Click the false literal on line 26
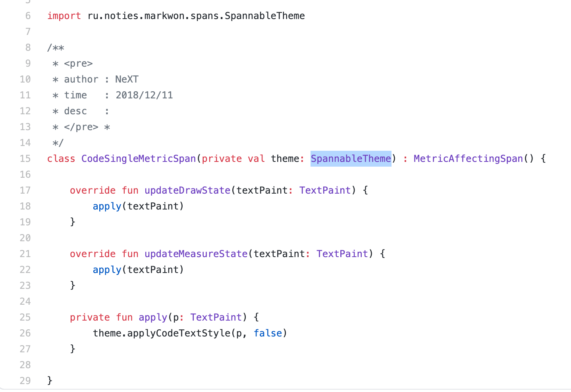 268,333
